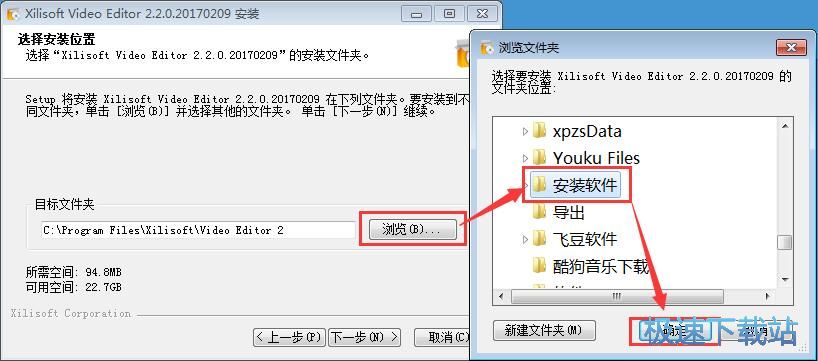Screen dimensions: 818x361
Task: Click the Xilisoft installer title bar icon
Action: [13, 14]
